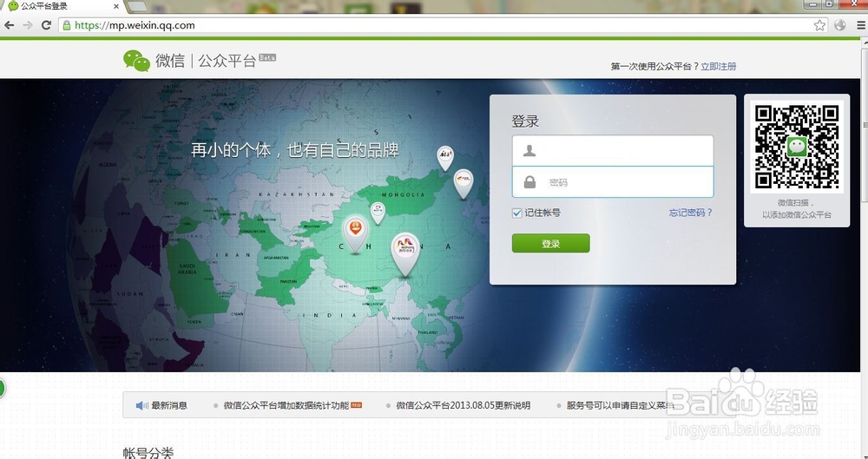Open a new tab button
This screenshot has width=868, height=459.
click(137, 6)
